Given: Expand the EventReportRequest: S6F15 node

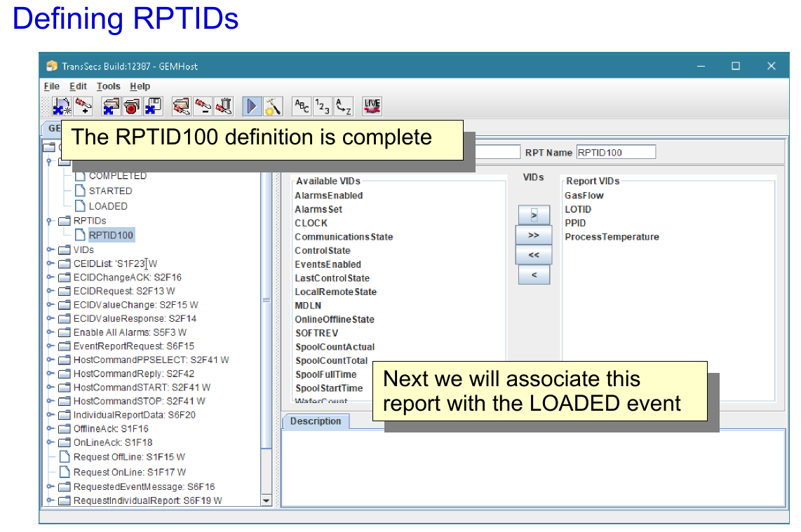Looking at the screenshot, I should click(x=50, y=346).
